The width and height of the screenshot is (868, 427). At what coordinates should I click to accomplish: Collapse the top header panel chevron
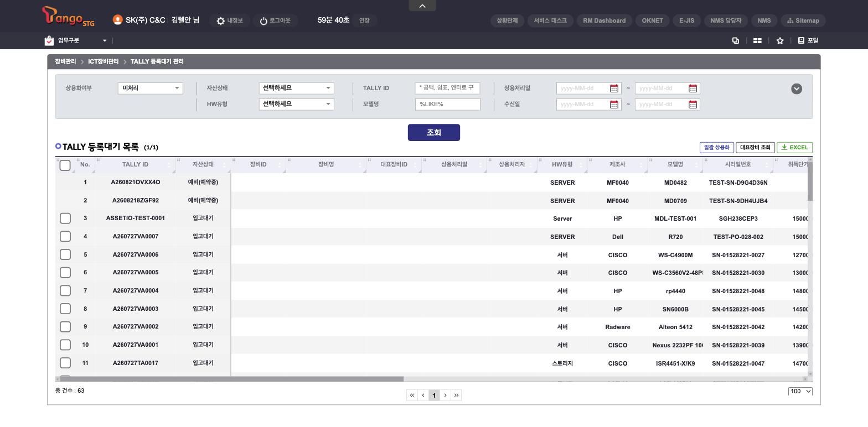coord(422,6)
